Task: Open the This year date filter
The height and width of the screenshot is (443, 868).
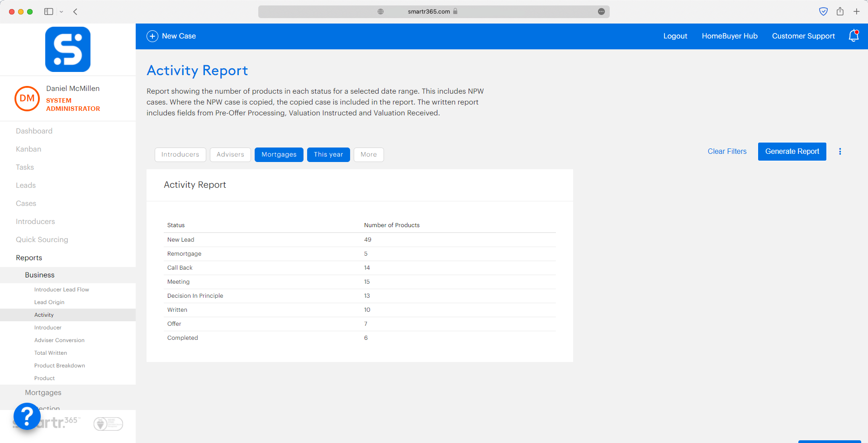Action: pyautogui.click(x=328, y=155)
